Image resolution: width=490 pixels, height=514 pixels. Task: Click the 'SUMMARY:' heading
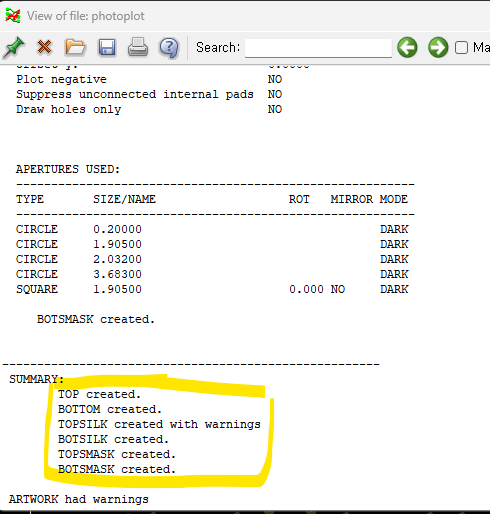tap(36, 379)
